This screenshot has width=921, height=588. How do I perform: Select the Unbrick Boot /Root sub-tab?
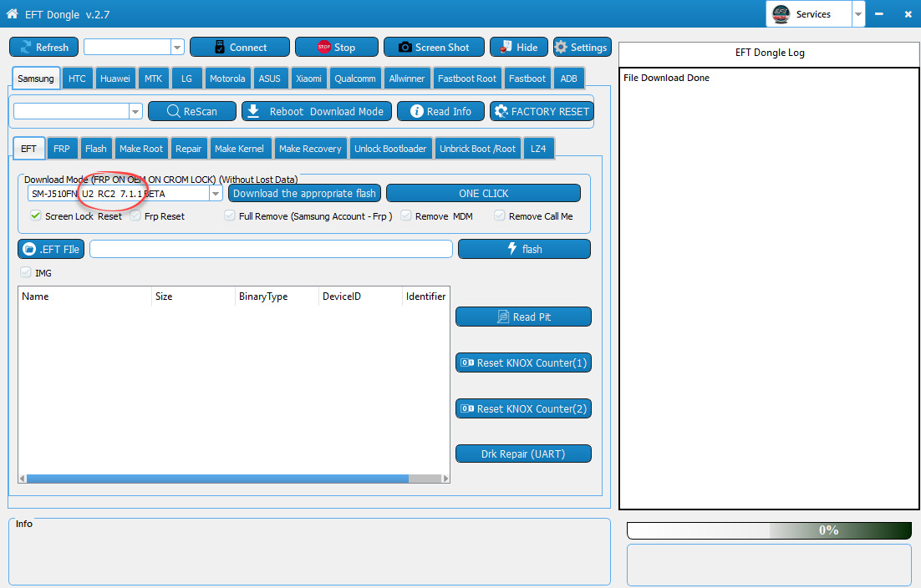coord(477,149)
